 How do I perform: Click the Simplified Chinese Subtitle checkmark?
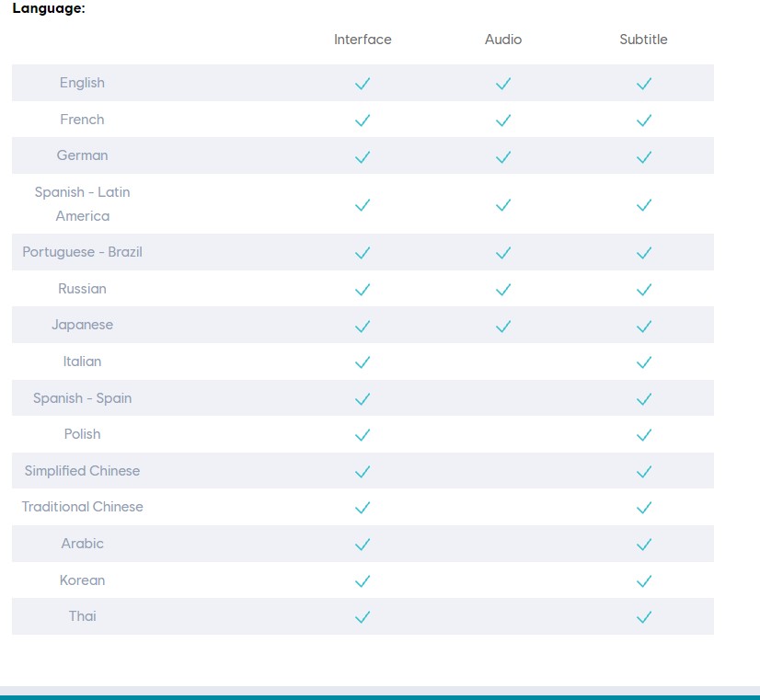(644, 471)
